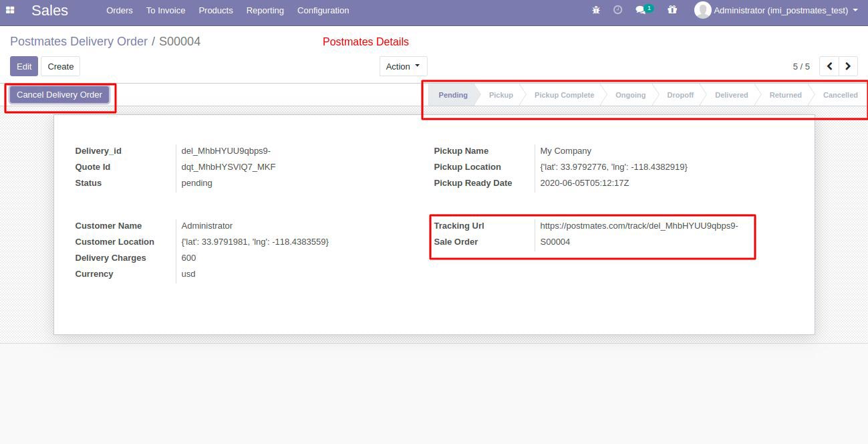This screenshot has width=868, height=444.
Task: Click Customer Name value Administrator
Action: (x=207, y=226)
